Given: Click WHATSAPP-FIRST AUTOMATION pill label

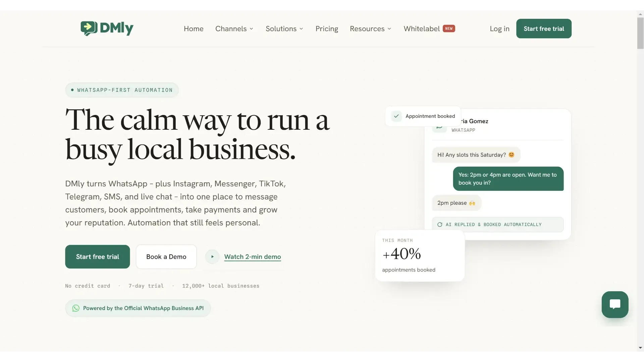Looking at the screenshot, I should 122,90.
